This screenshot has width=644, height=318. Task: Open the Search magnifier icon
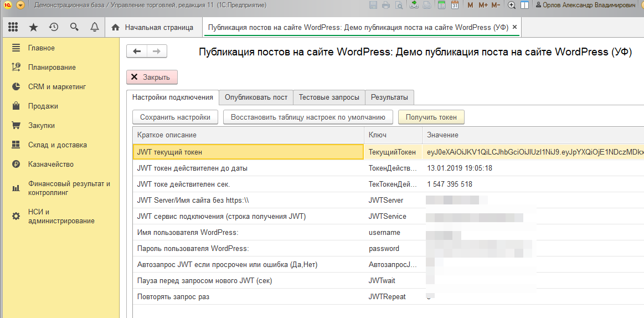pos(74,27)
